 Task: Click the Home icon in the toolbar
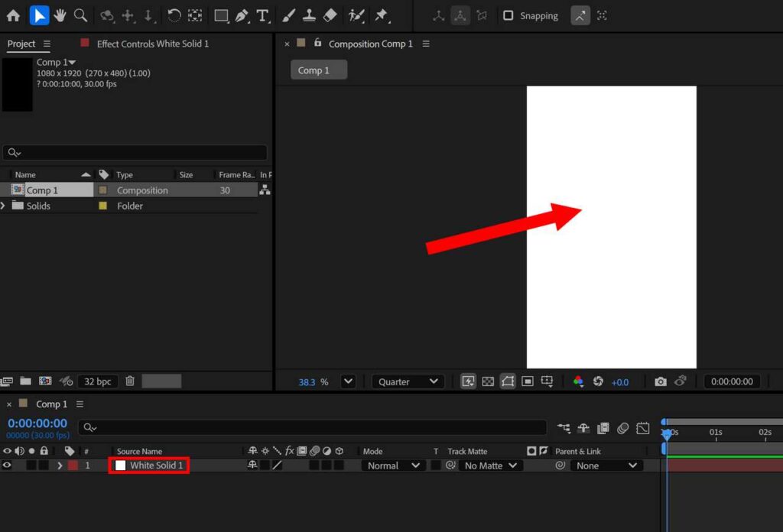click(13, 15)
